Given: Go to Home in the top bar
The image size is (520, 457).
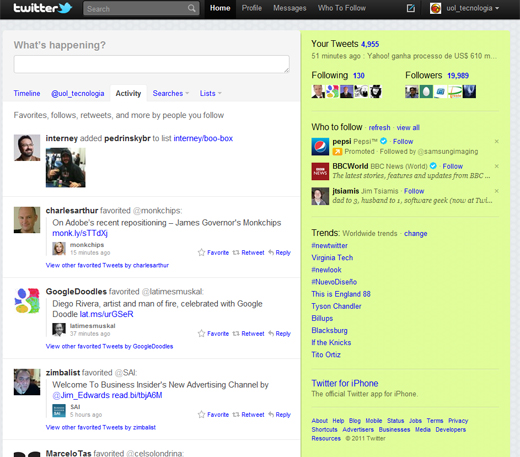Looking at the screenshot, I should point(220,8).
